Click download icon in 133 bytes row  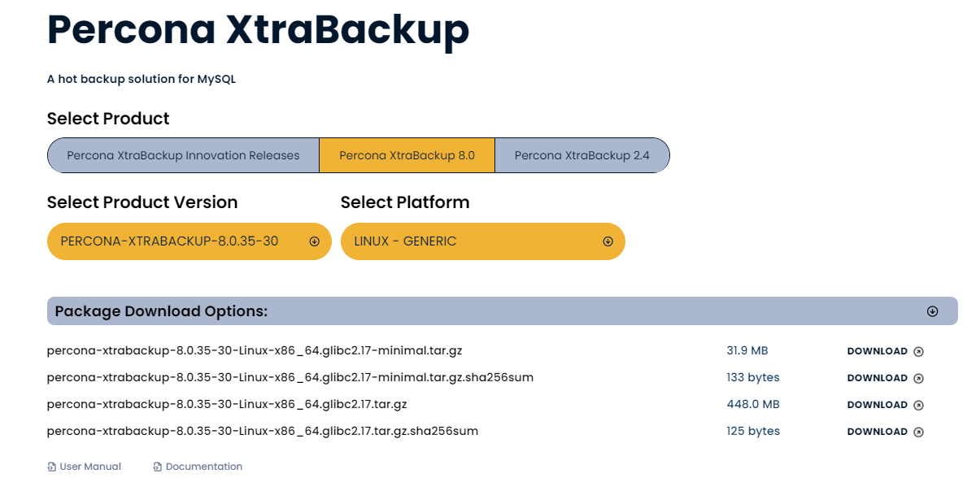pos(918,378)
